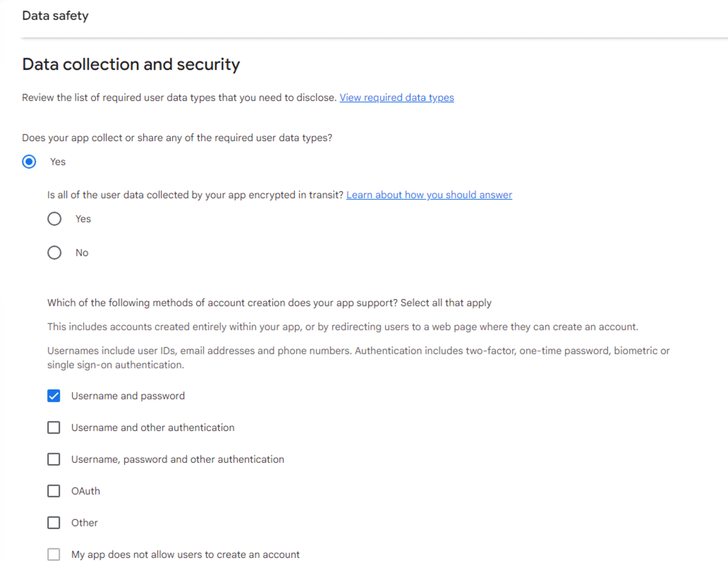
Task: Click the 'methods of account creation' question text
Action: click(x=269, y=303)
